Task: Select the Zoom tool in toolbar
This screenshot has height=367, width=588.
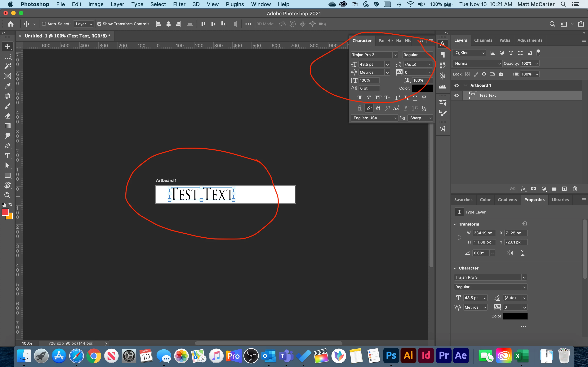Action: click(7, 195)
